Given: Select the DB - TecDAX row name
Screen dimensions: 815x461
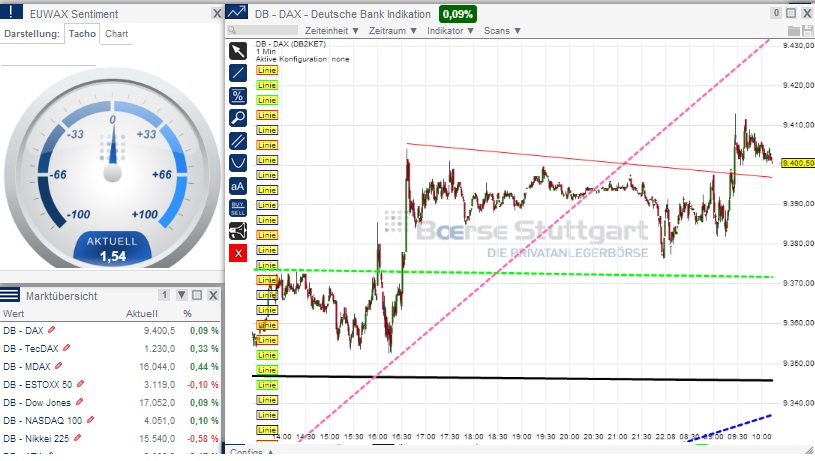Looking at the screenshot, I should pos(31,348).
